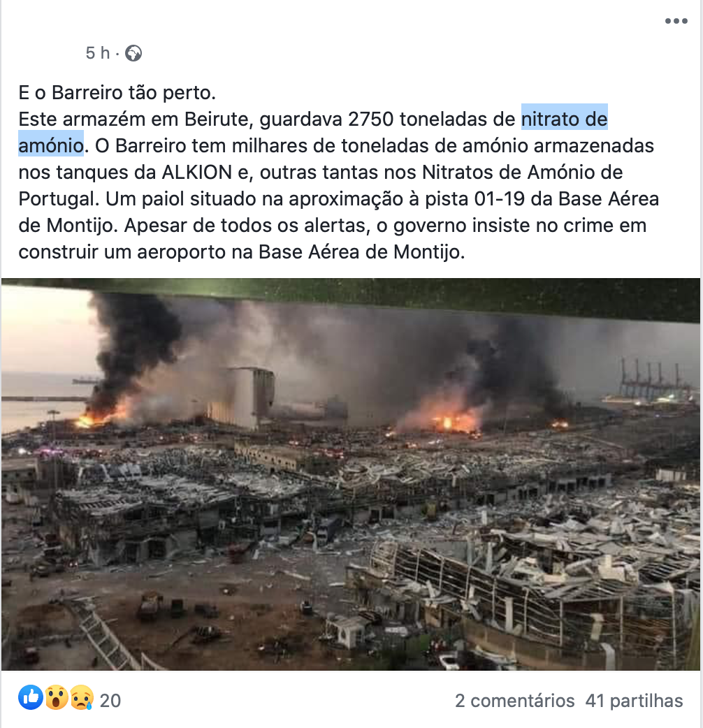Click the number "2750" in the post text
Image resolution: width=703 pixels, height=728 pixels.
click(x=371, y=119)
